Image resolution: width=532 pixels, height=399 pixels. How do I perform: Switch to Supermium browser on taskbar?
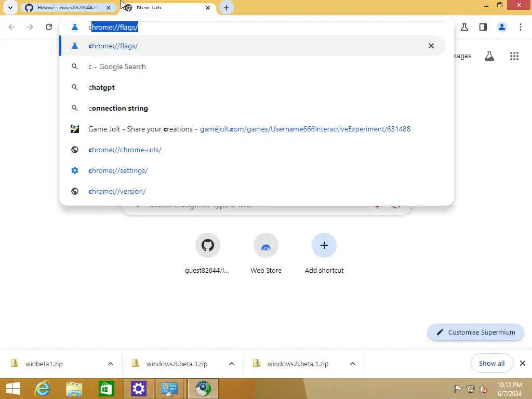(x=203, y=389)
